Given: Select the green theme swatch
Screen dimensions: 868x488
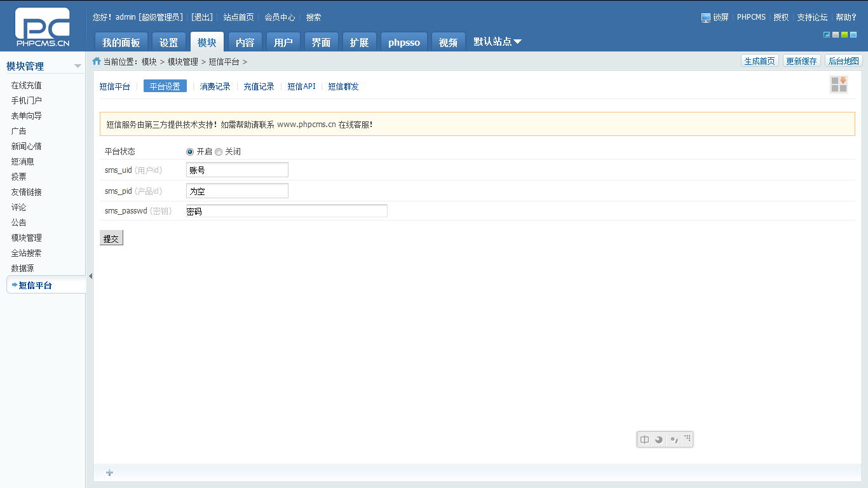Looking at the screenshot, I should pyautogui.click(x=844, y=35).
